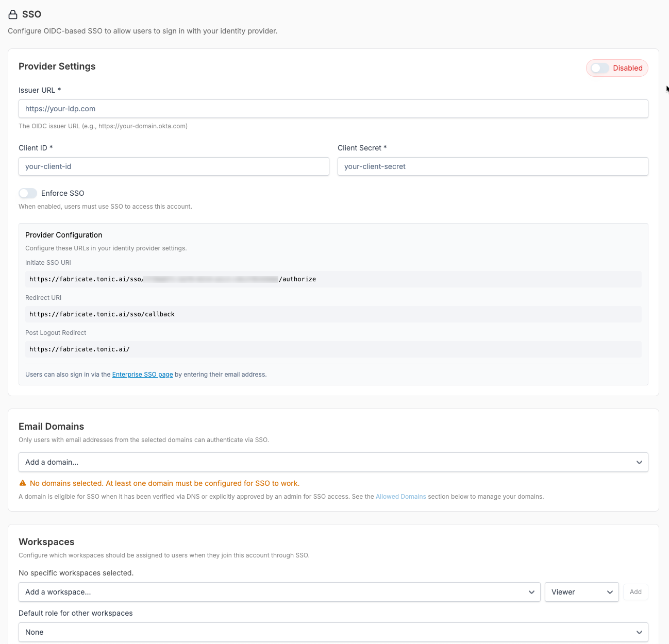
Task: Click into the Client ID field
Action: click(174, 166)
